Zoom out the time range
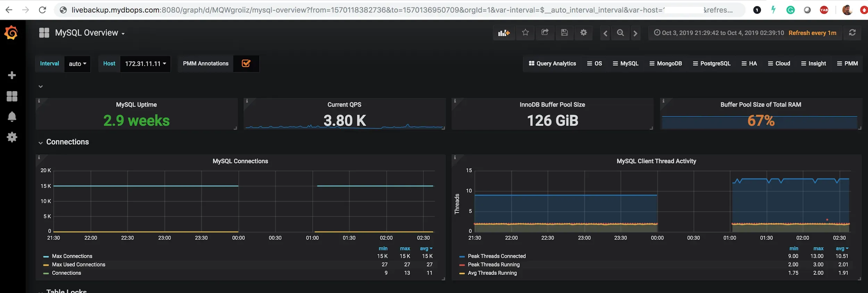Screen dimensions: 868x293 (x=620, y=33)
